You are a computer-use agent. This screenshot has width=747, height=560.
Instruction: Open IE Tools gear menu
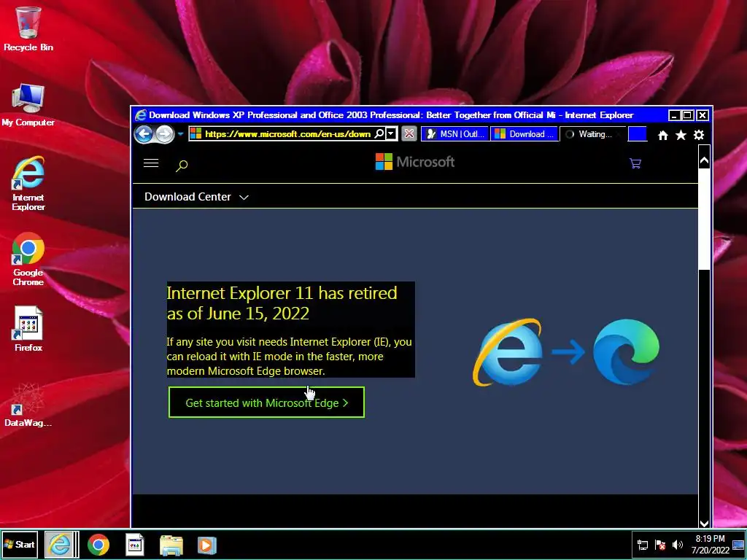(699, 135)
